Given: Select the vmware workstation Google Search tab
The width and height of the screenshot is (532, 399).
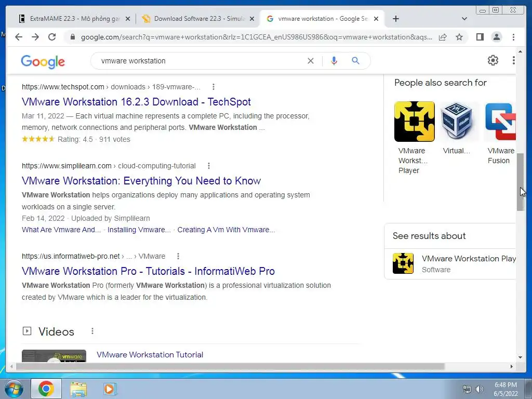Looking at the screenshot, I should click(x=322, y=19).
